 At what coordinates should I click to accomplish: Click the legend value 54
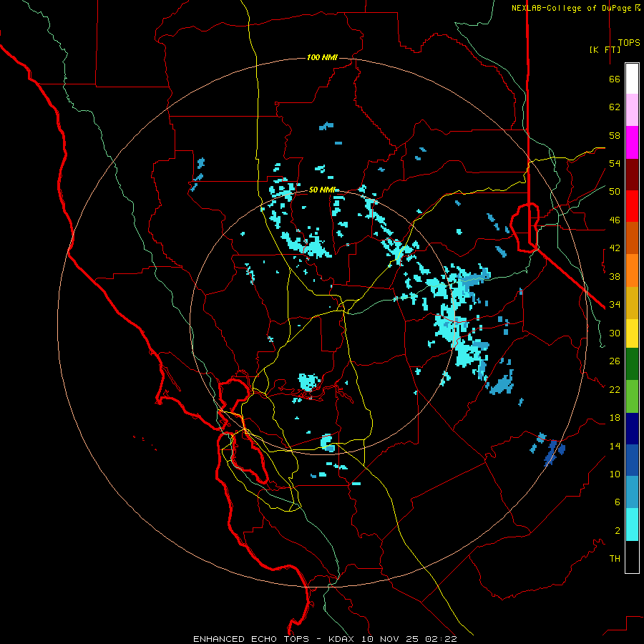(x=615, y=163)
